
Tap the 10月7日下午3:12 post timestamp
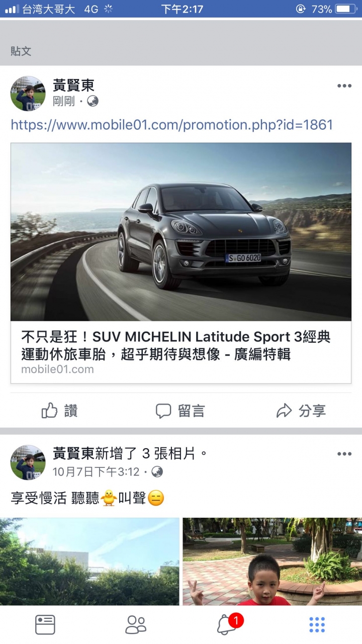click(96, 472)
